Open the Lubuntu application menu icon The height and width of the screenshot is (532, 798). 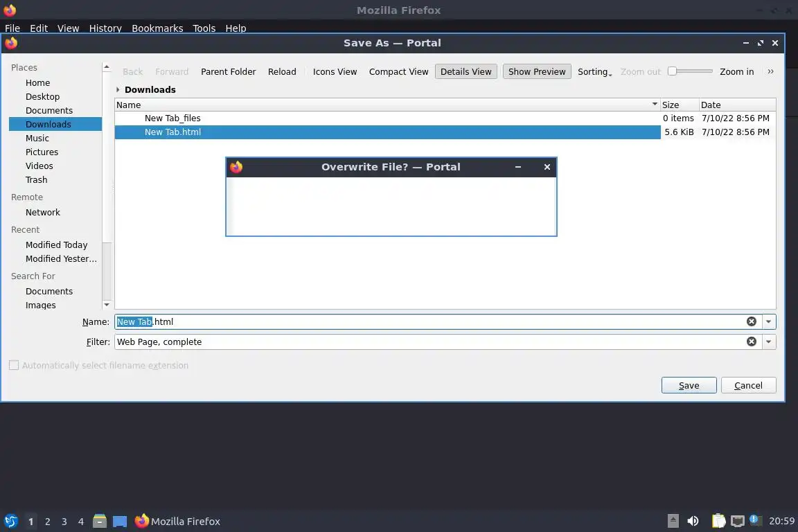pos(10,521)
